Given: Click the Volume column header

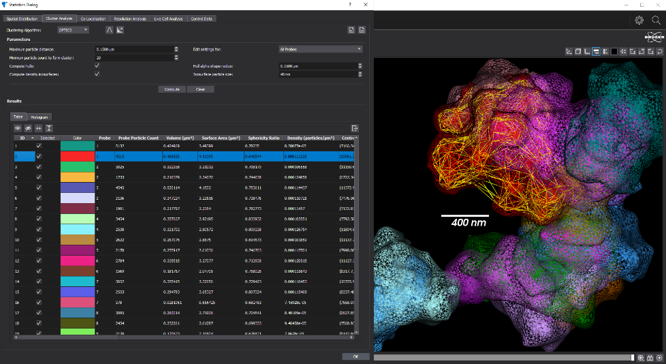Looking at the screenshot, I should tap(179, 138).
